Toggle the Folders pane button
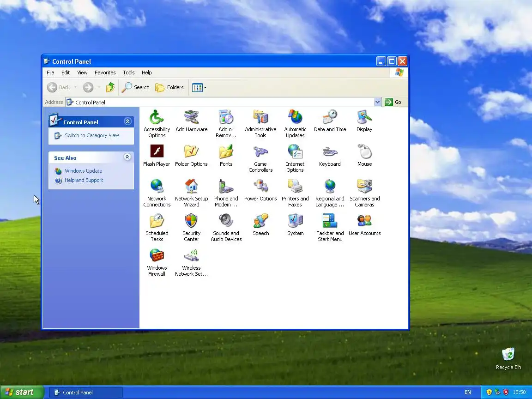 pyautogui.click(x=169, y=87)
